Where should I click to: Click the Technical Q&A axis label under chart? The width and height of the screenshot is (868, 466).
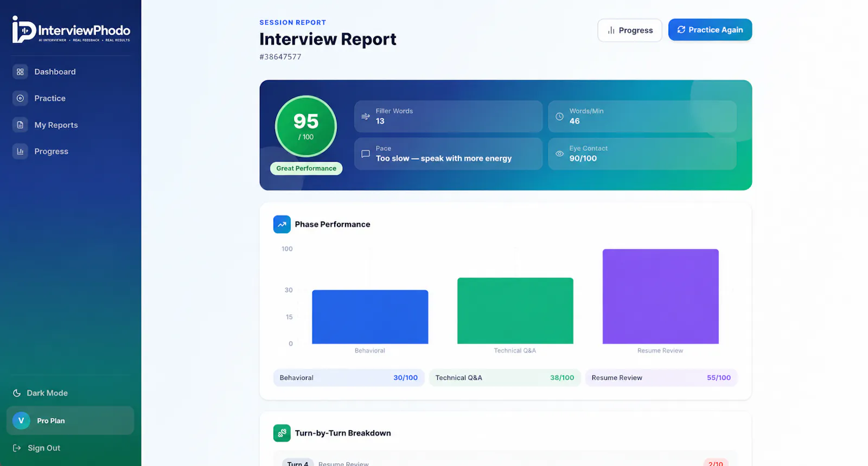(x=515, y=351)
